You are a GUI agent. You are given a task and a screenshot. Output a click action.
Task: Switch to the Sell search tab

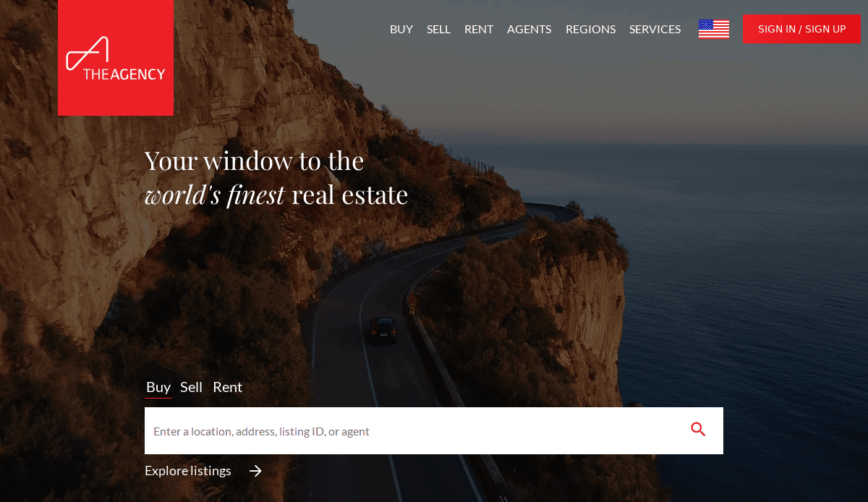(x=192, y=387)
